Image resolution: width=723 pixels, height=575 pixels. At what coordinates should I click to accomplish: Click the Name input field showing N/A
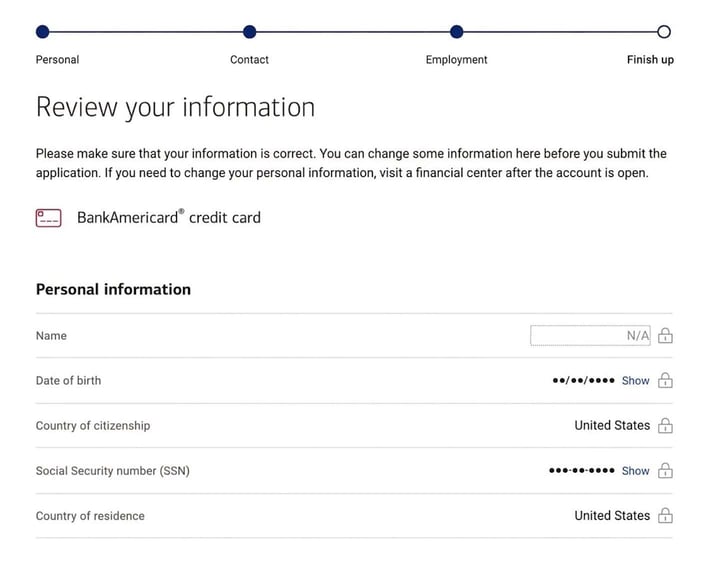tap(590, 335)
